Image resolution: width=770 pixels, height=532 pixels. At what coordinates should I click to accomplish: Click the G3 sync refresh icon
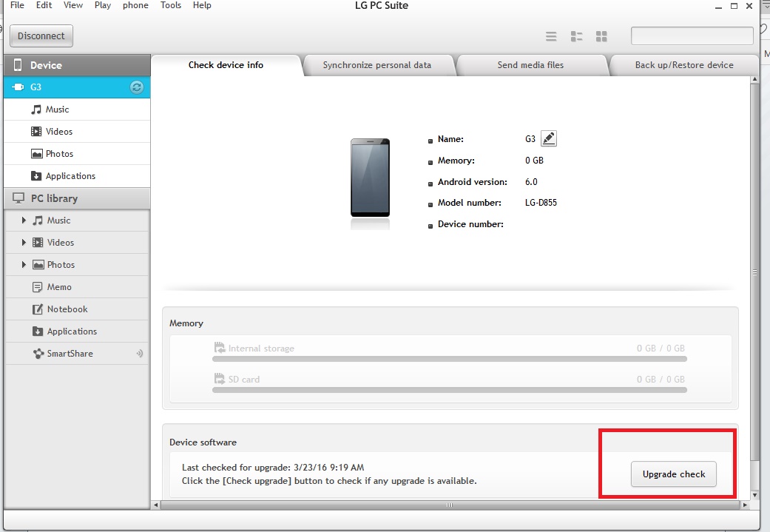coord(137,87)
